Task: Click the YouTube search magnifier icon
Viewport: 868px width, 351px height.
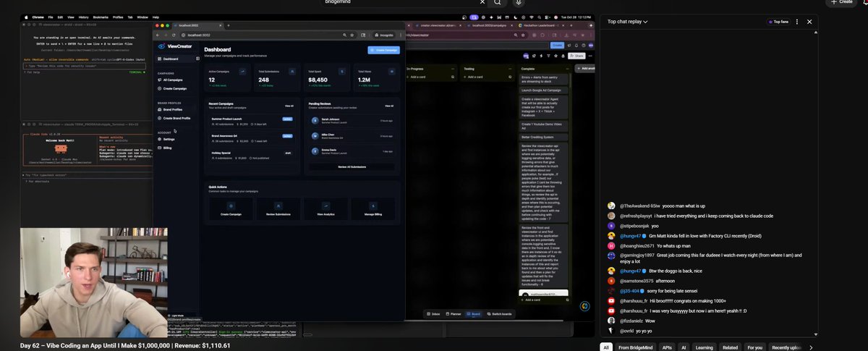Action: pyautogui.click(x=498, y=2)
